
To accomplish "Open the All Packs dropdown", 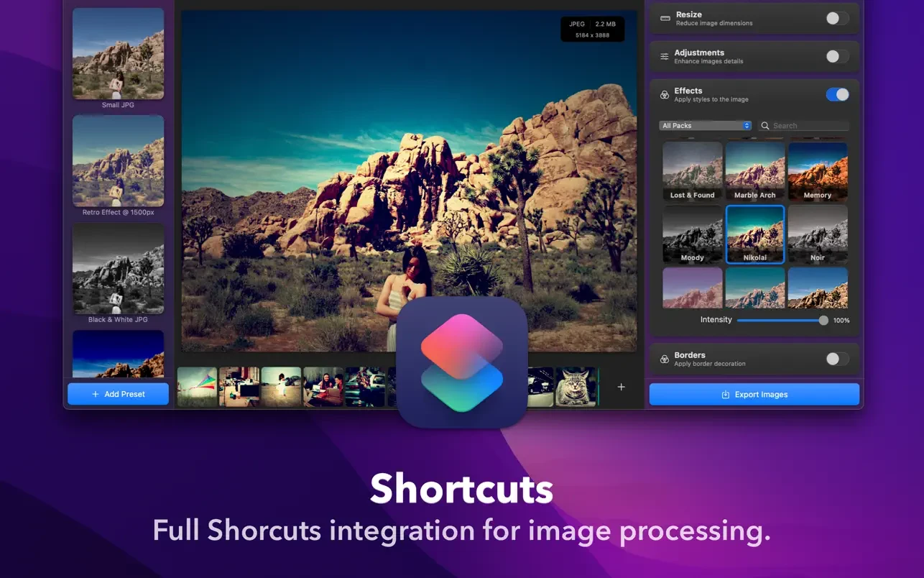I will 705,126.
